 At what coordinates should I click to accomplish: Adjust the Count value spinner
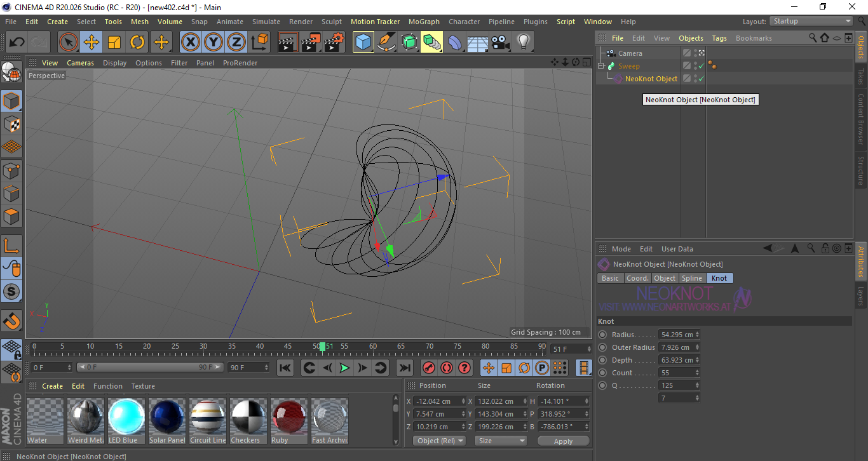point(697,373)
